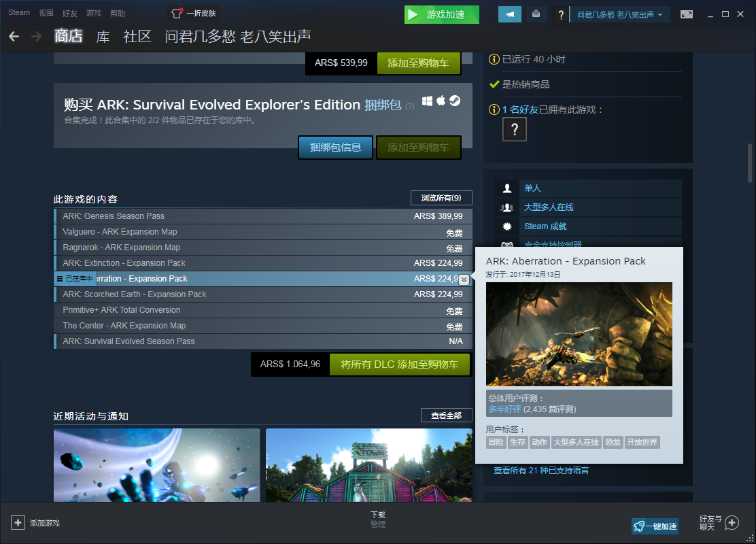Switch to Big Picture mode icon
Image resolution: width=756 pixels, height=544 pixels.
tap(687, 14)
